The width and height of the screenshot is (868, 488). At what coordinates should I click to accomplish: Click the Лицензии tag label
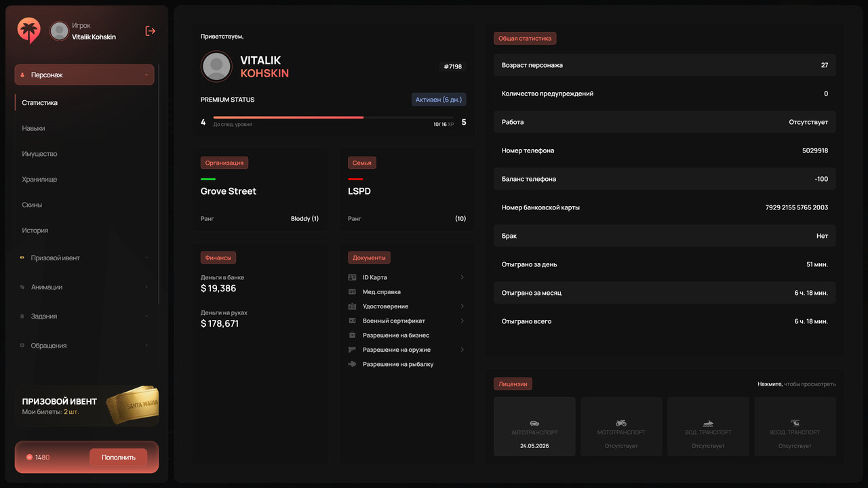coord(513,384)
